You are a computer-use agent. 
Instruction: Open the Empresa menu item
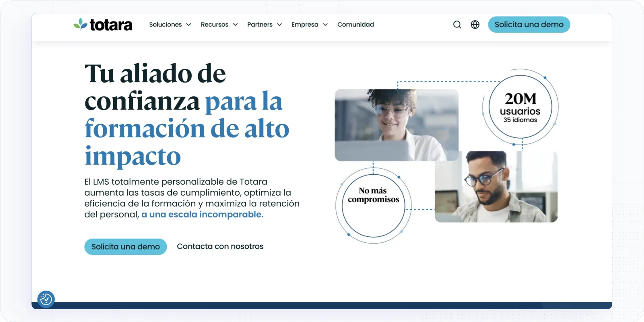click(305, 24)
